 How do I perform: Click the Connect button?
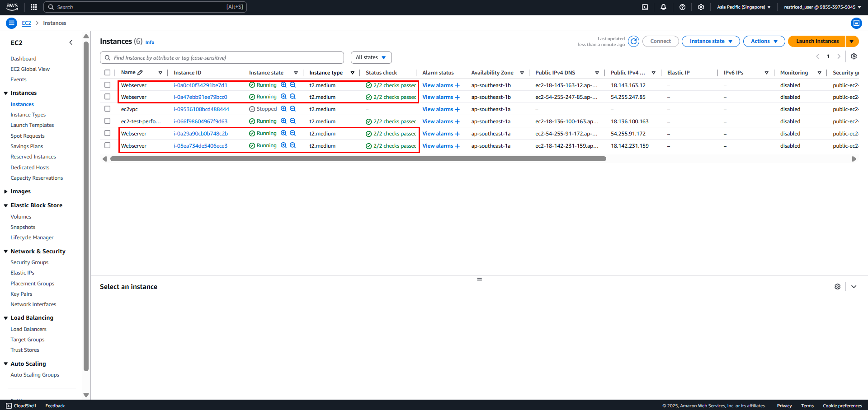[x=660, y=41]
